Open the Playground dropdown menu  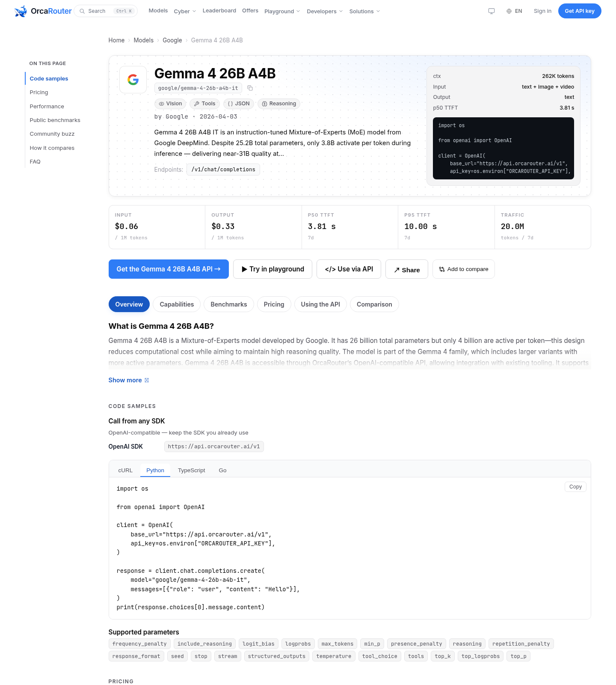click(x=282, y=11)
